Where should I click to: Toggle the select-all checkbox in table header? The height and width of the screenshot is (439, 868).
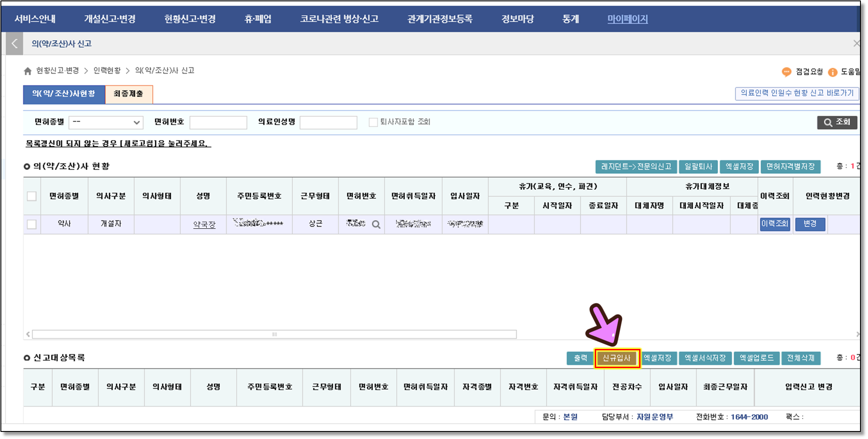31,196
